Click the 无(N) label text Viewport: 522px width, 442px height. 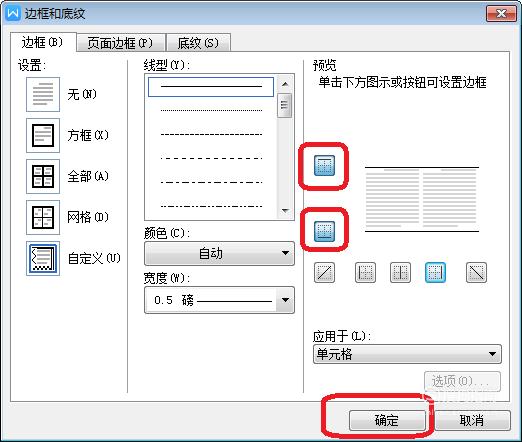coord(82,95)
